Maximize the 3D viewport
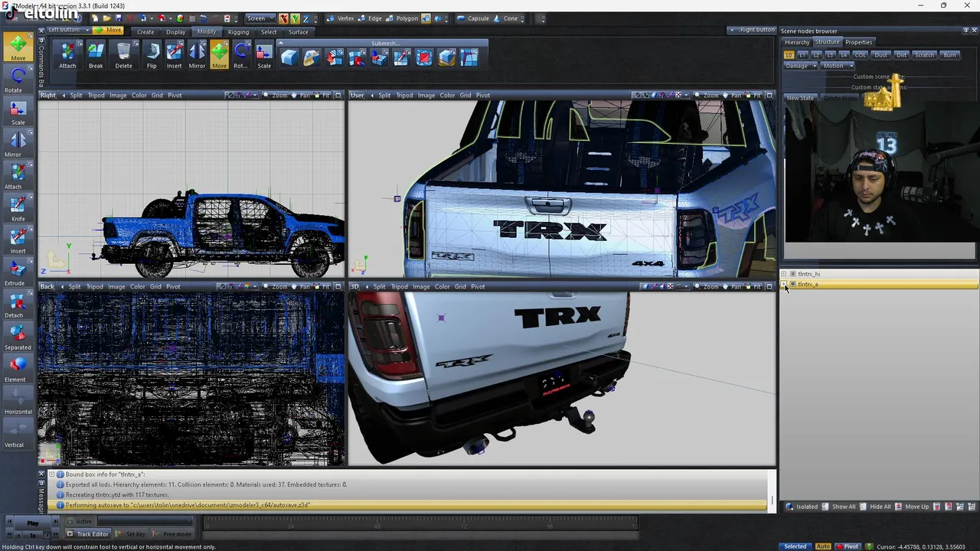 click(x=769, y=287)
